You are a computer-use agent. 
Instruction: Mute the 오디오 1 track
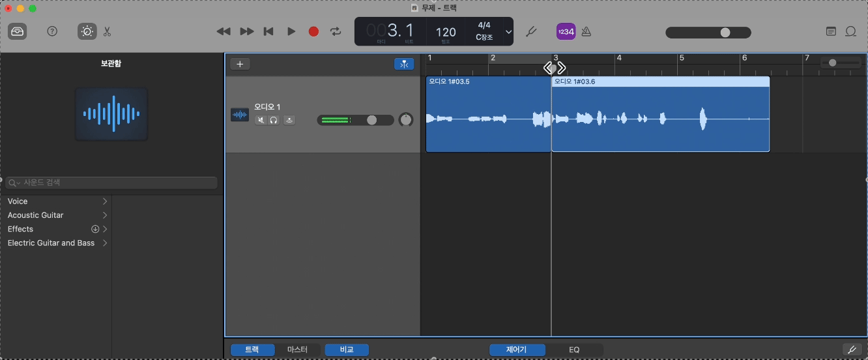point(261,120)
